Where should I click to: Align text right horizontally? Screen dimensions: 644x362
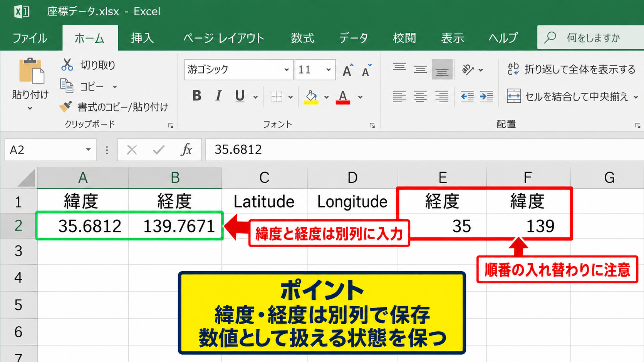point(442,97)
